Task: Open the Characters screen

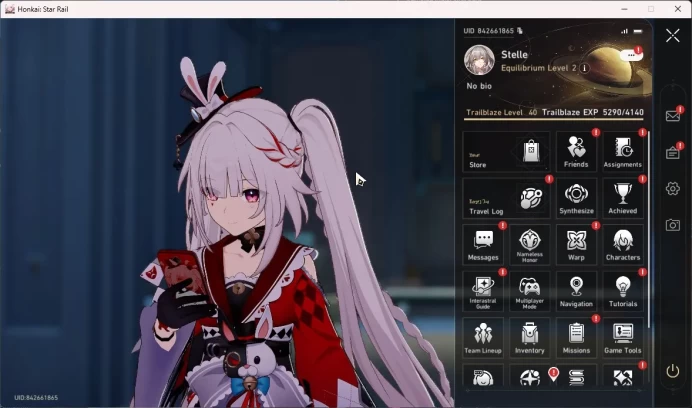Action: (623, 245)
